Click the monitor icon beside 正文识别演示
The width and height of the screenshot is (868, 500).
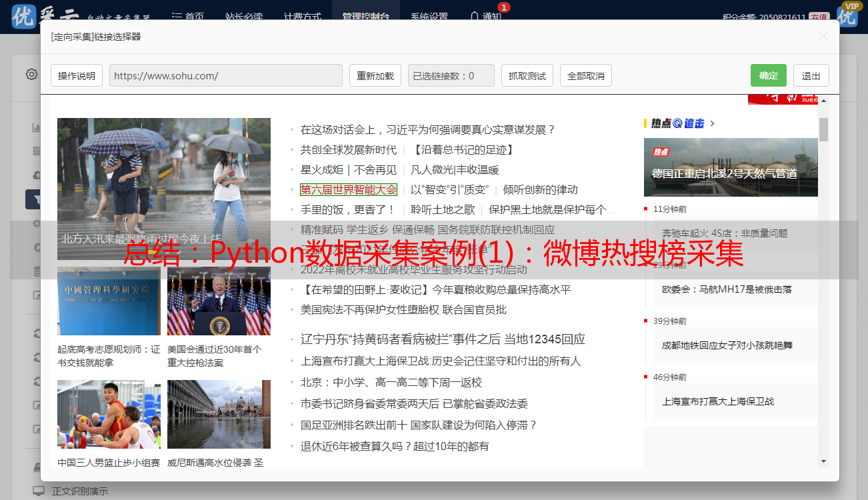[39, 491]
